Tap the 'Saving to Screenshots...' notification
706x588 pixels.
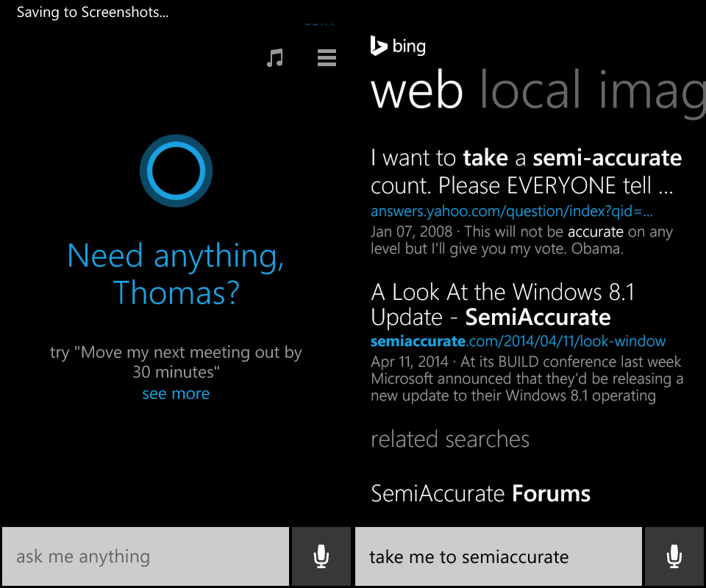point(93,12)
